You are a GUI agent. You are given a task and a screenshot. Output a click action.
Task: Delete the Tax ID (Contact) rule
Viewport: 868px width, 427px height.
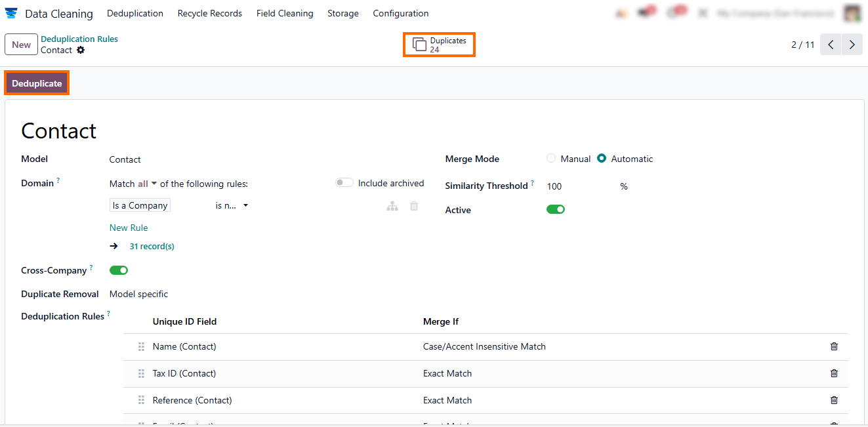pyautogui.click(x=834, y=373)
